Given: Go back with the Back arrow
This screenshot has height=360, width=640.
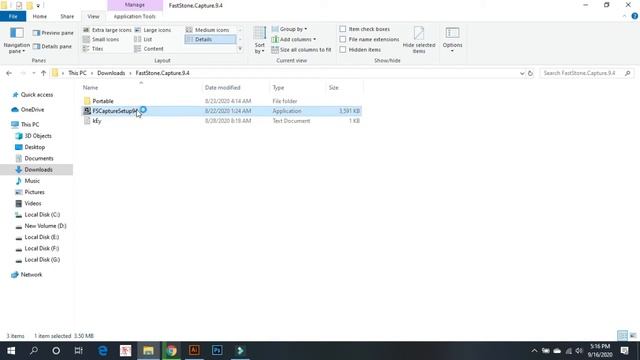Looking at the screenshot, I should click(x=9, y=73).
